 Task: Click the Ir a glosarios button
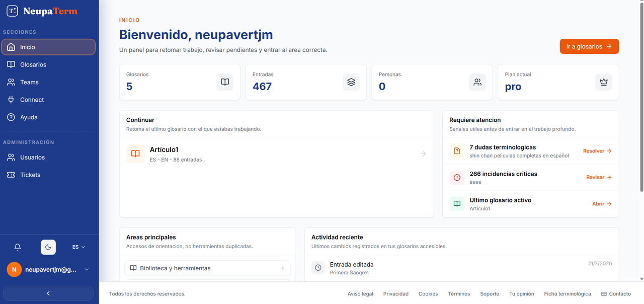(x=589, y=46)
